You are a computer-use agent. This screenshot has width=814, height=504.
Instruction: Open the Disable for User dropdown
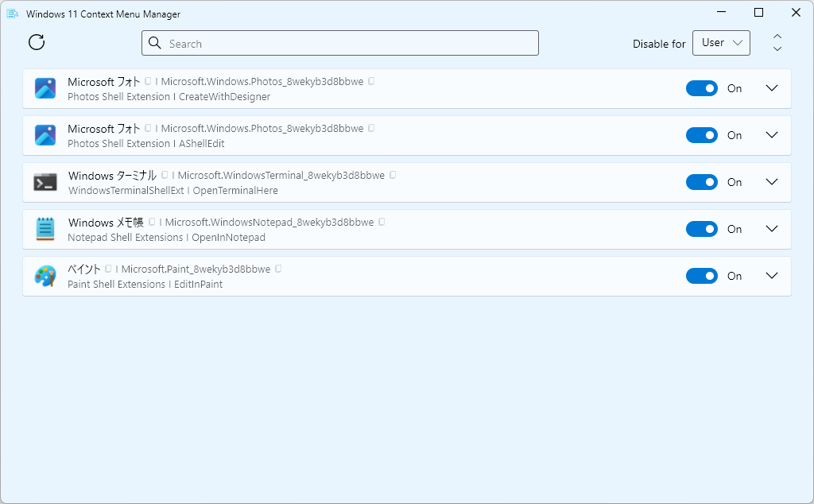coord(721,43)
